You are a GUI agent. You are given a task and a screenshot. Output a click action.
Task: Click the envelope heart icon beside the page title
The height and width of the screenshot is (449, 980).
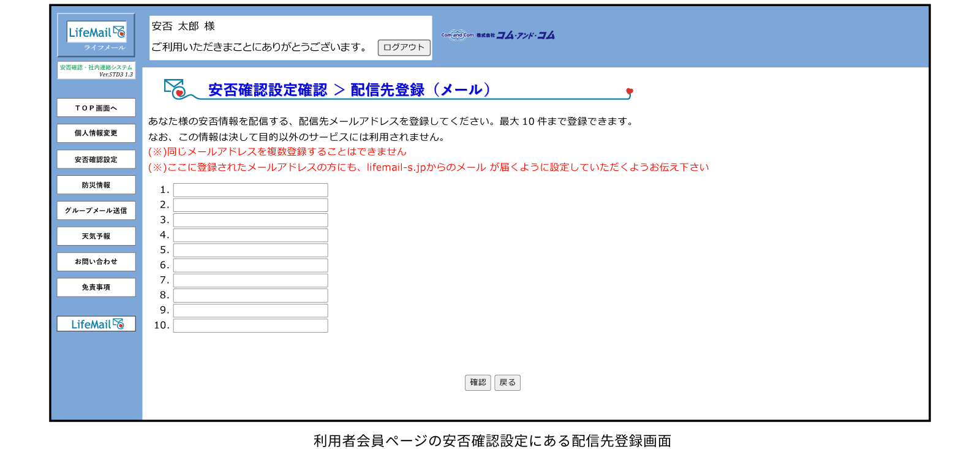tap(175, 89)
